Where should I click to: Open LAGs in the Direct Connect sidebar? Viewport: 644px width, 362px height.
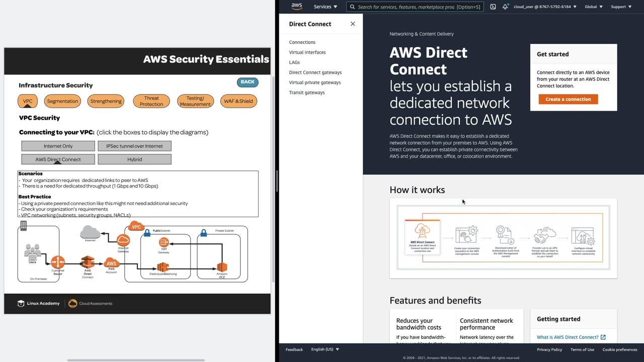point(294,62)
